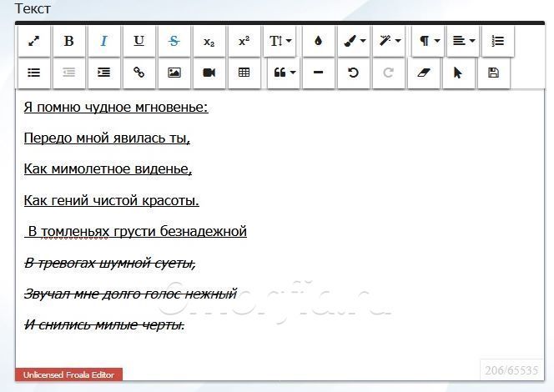Click the Unlicensed Froala Editor badge
This screenshot has height=392, width=554.
pos(69,374)
